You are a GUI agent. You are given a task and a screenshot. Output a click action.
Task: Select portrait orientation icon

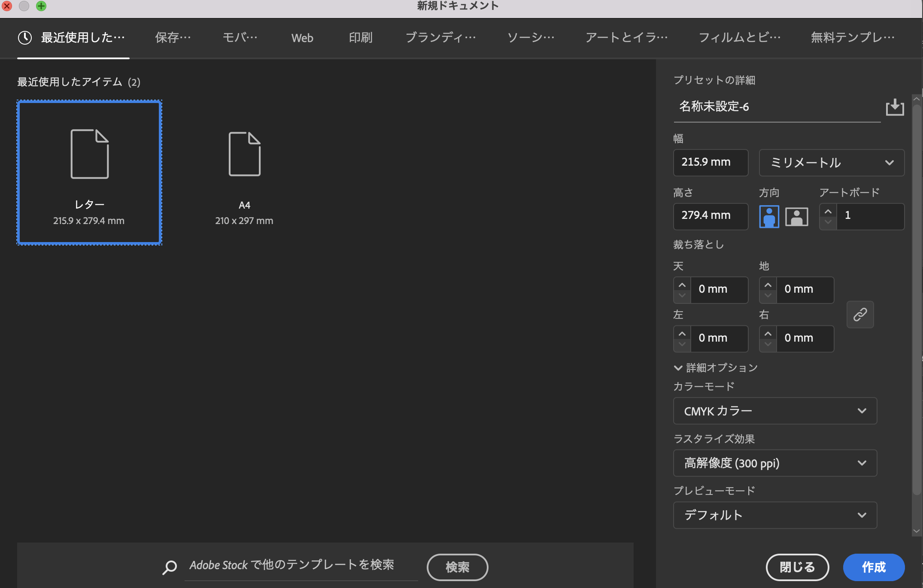[769, 216]
